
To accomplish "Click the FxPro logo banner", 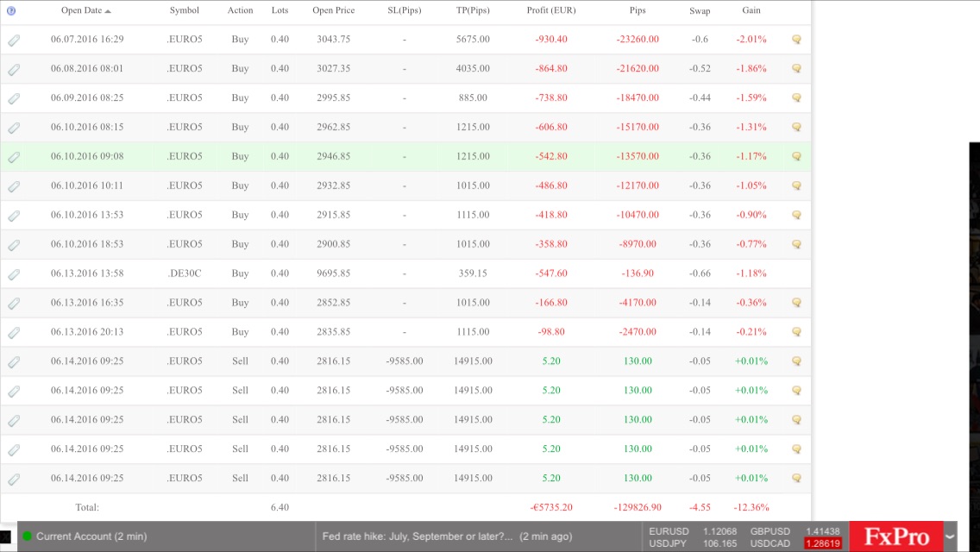I will pos(895,536).
